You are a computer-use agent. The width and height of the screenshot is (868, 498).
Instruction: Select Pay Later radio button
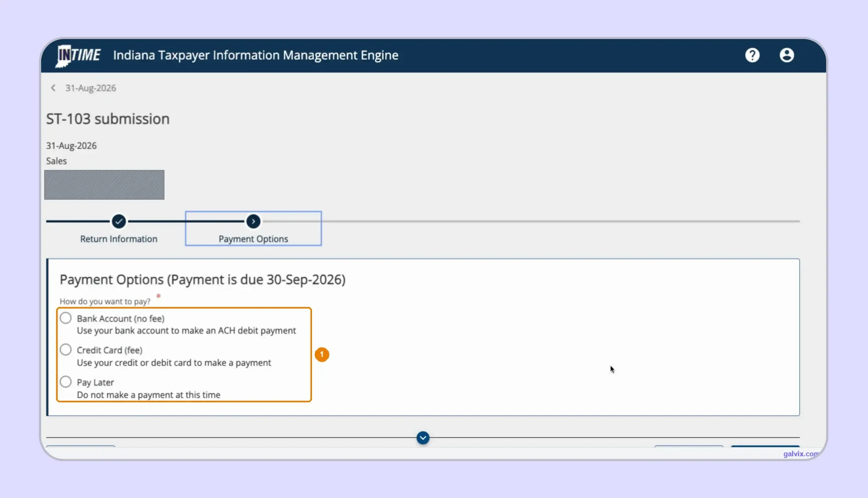(66, 382)
